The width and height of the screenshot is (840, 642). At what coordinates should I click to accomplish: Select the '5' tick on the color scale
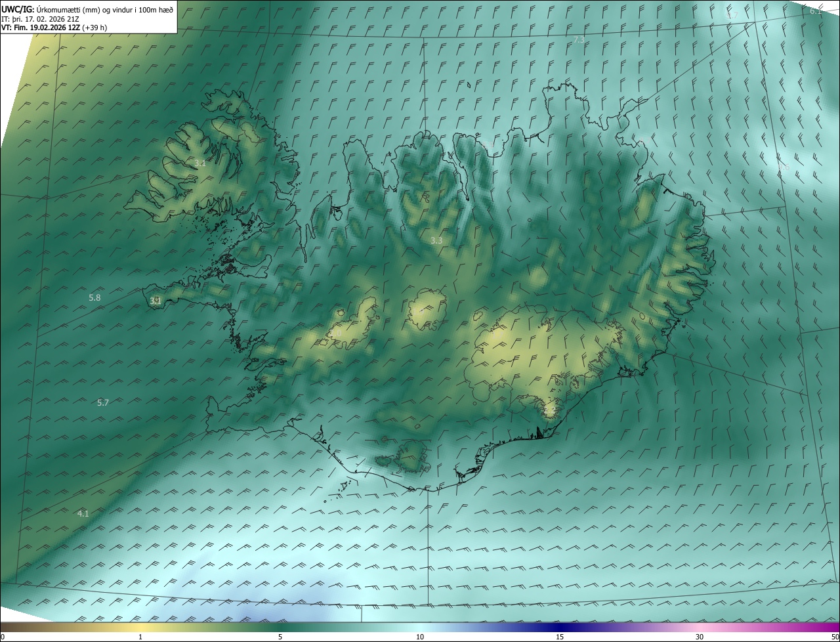point(280,637)
